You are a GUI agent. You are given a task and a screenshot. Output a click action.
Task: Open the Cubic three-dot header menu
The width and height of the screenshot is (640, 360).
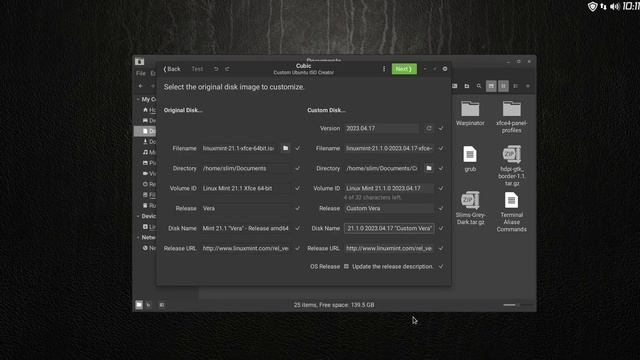point(384,69)
